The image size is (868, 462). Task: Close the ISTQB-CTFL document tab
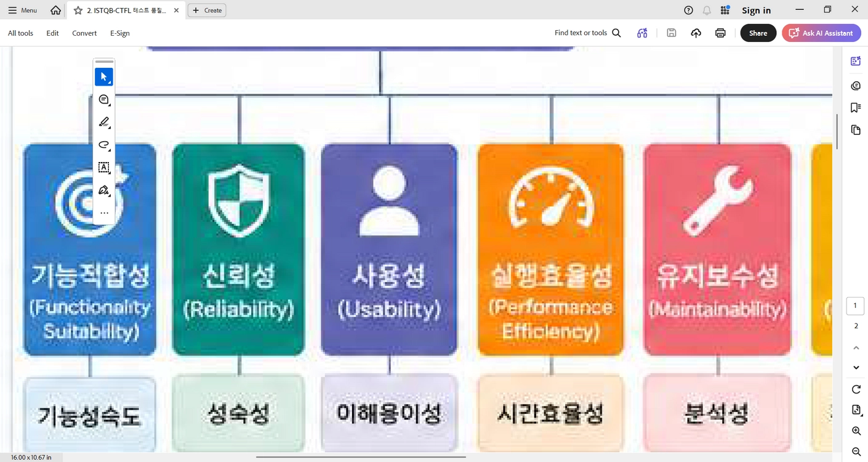176,10
